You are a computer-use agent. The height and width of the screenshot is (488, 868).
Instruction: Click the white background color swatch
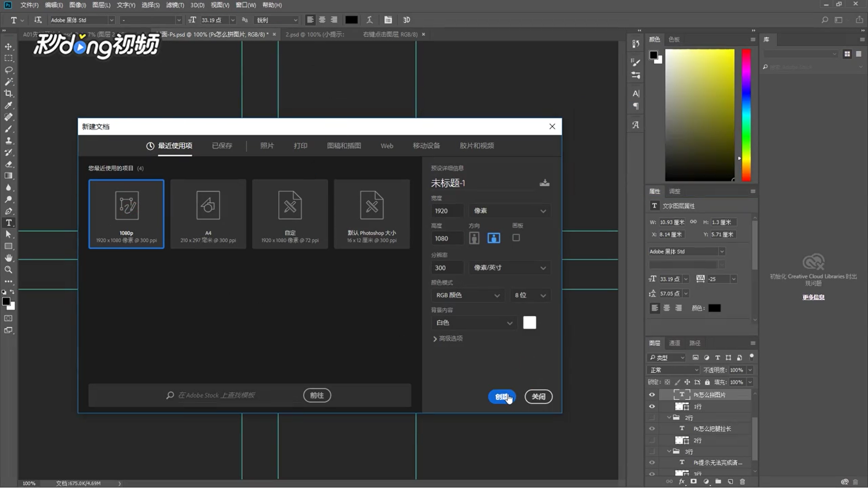pos(529,323)
